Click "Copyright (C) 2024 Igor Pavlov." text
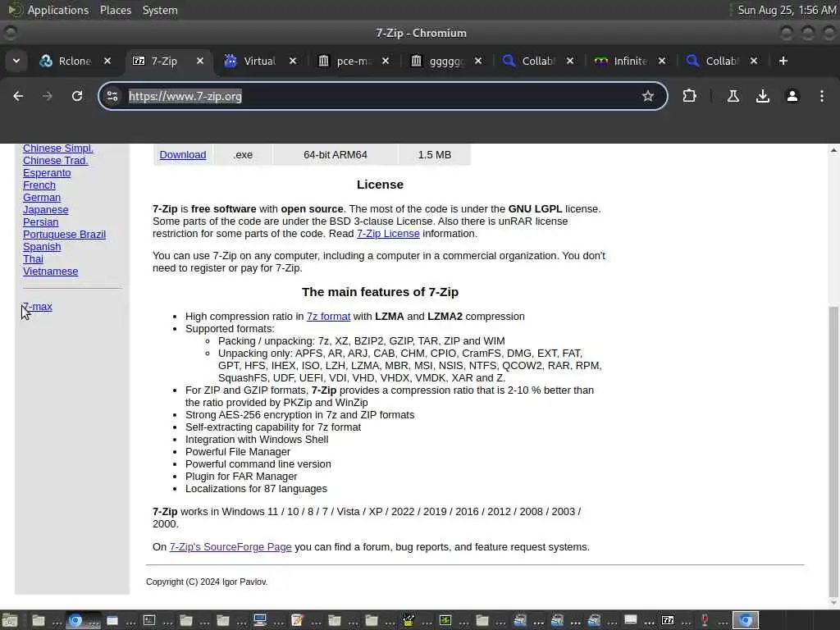Viewport: 840px width, 630px height. coord(207,582)
